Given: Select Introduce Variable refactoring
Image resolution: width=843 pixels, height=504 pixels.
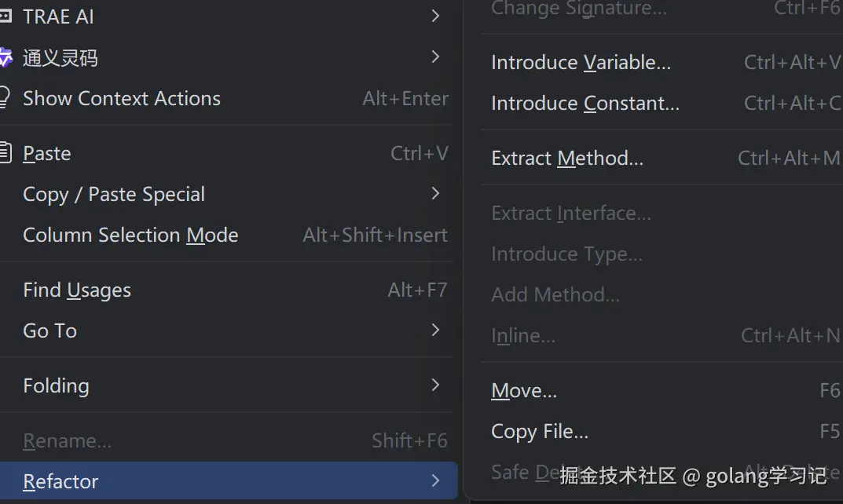Looking at the screenshot, I should [x=581, y=62].
